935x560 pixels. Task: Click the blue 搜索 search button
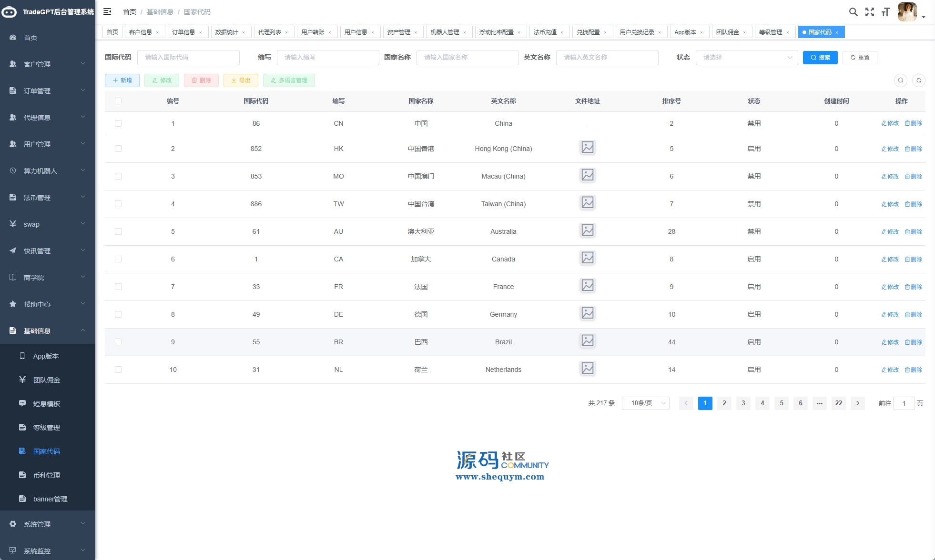(820, 58)
